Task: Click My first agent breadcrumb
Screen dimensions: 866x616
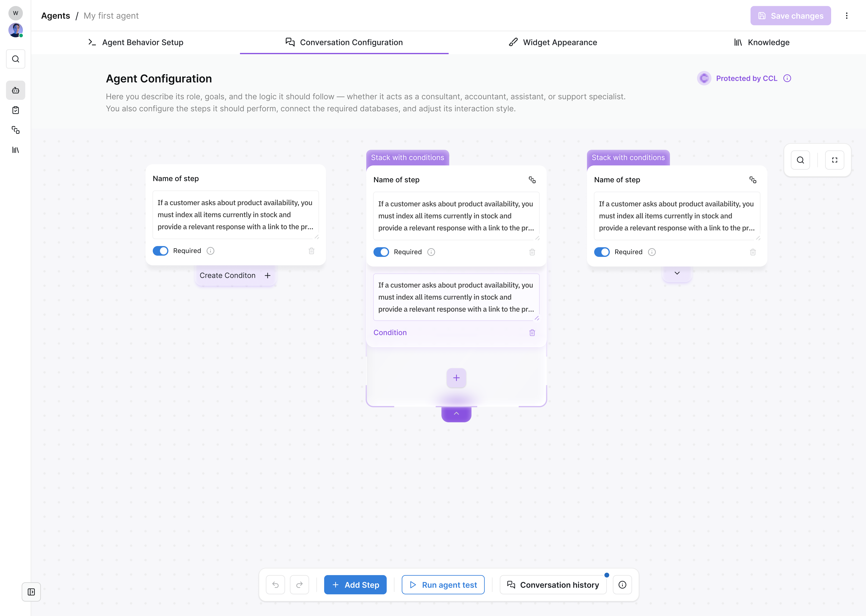Action: tap(111, 16)
